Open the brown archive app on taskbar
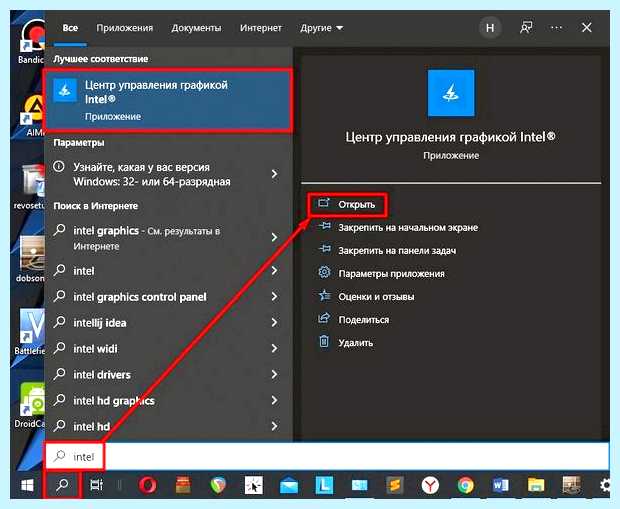Screen dimensions: 620x509 pos(183,485)
